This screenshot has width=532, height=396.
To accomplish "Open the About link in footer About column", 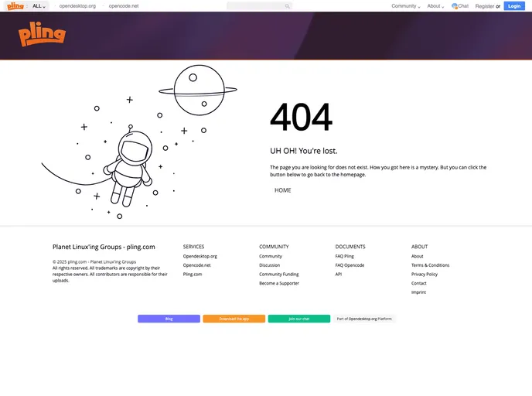I will [x=417, y=256].
